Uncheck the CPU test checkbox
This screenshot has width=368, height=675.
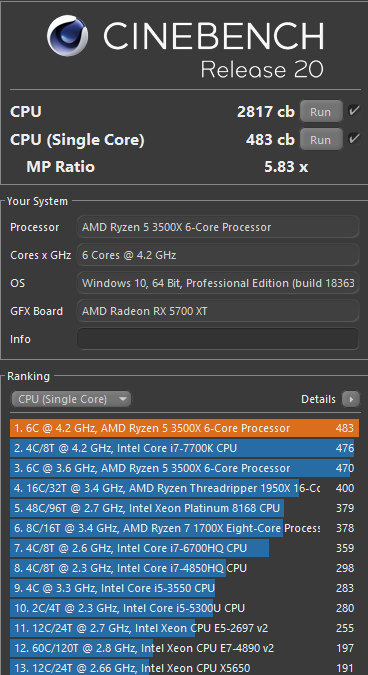point(354,111)
